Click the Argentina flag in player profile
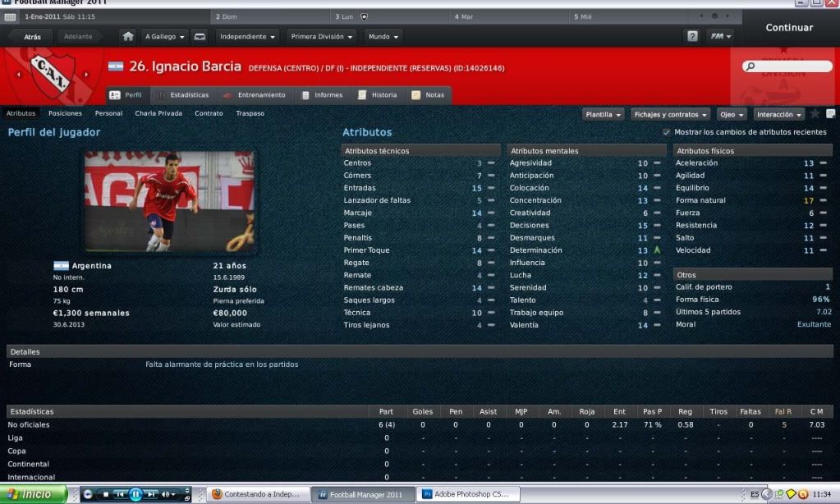The width and height of the screenshot is (840, 504). [x=61, y=266]
